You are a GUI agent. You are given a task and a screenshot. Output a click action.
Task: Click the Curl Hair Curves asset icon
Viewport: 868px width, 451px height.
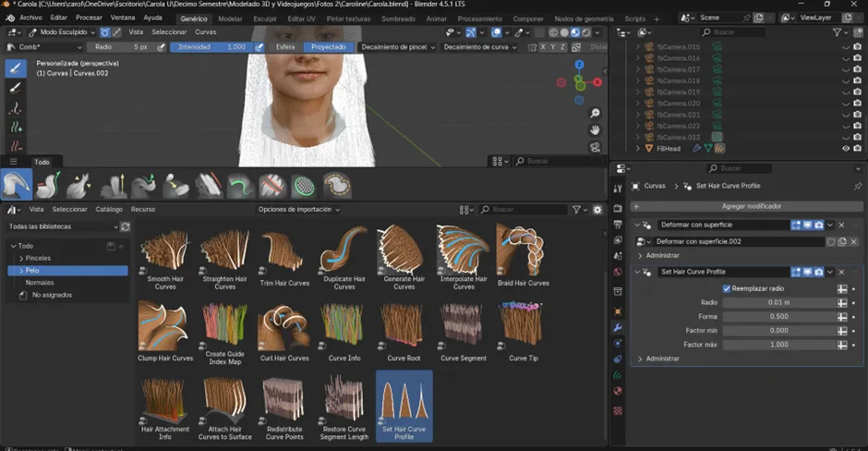tap(283, 325)
